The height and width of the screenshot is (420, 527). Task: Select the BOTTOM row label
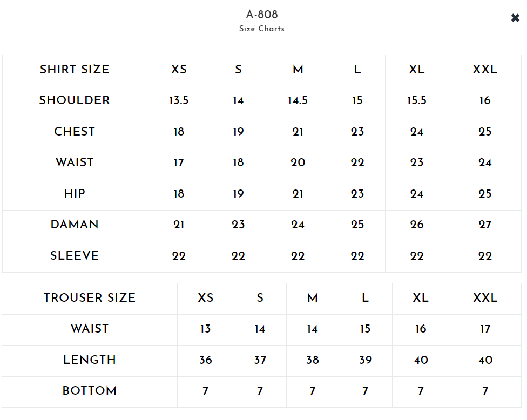point(90,391)
